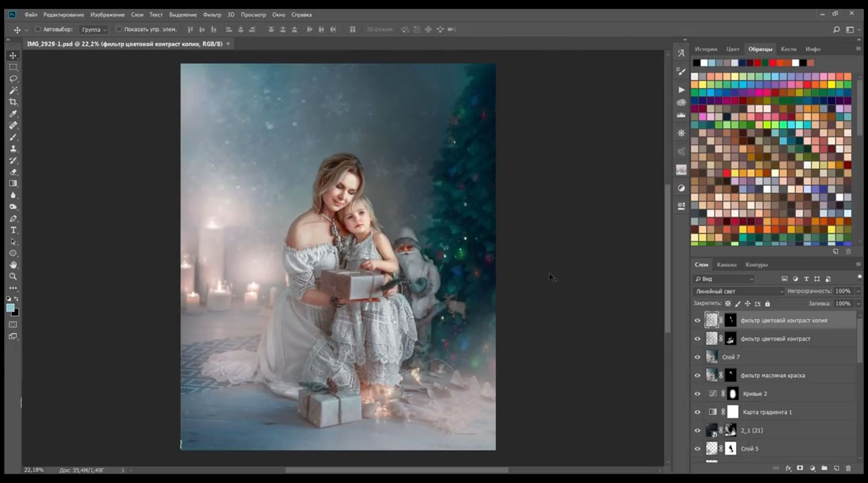Screen dimensions: 868x483
Task: Hide layer фильтр цветовой контраст
Action: click(x=697, y=339)
